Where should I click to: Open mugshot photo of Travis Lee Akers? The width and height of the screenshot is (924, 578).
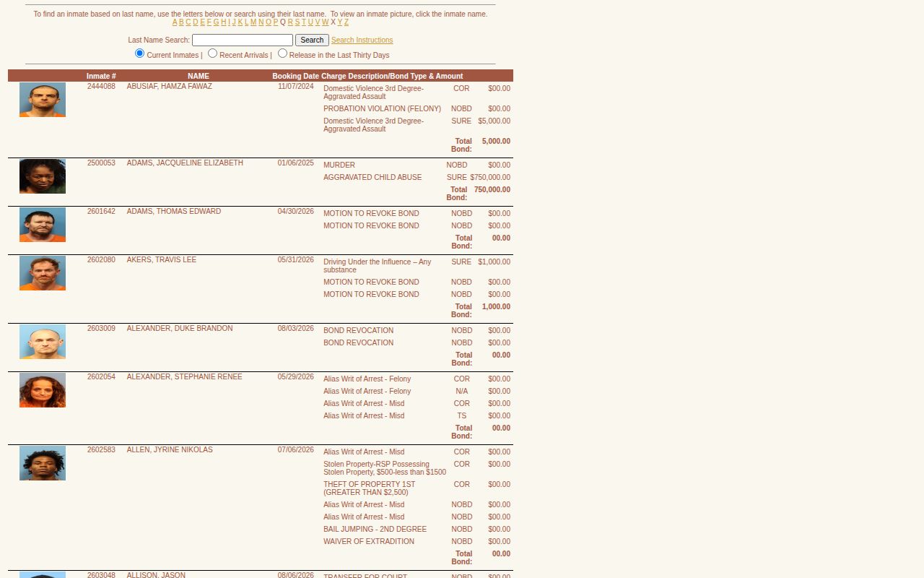[43, 273]
